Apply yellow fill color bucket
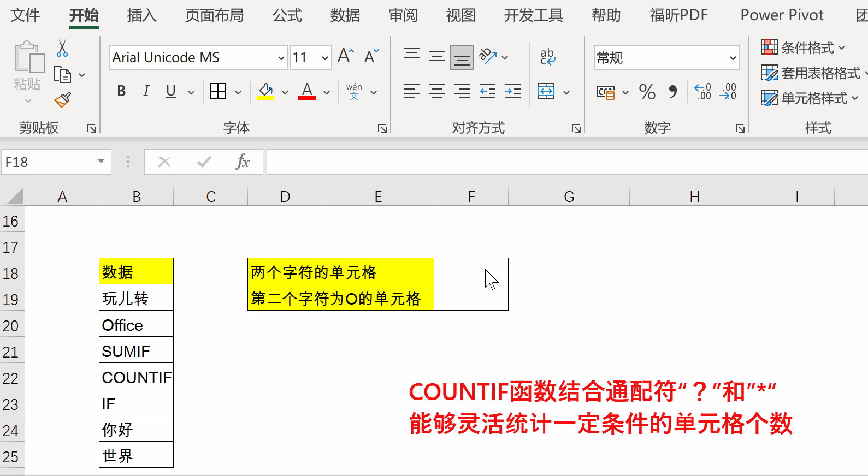 [266, 91]
